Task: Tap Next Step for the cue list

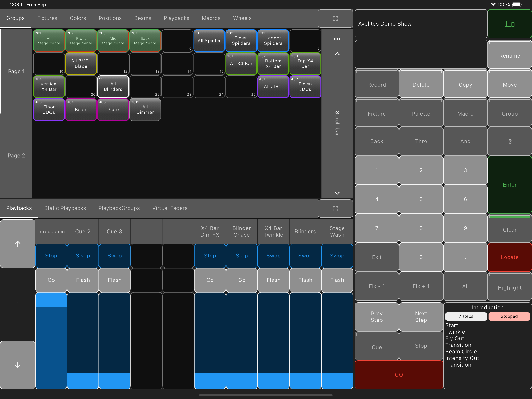Action: tap(421, 317)
